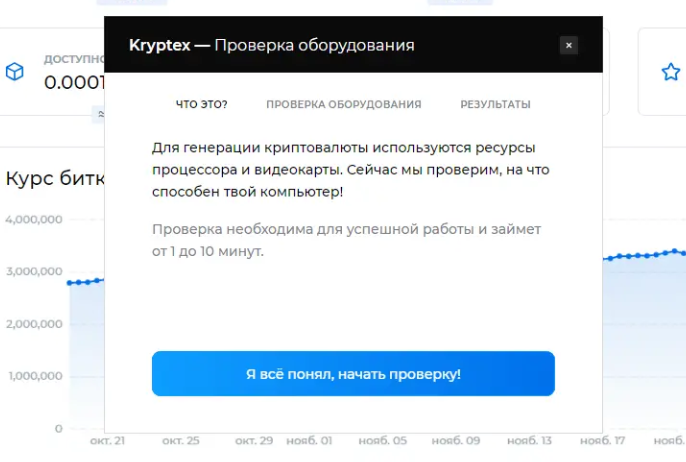
Task: Click the 4,000,000 axis value
Action: point(34,219)
